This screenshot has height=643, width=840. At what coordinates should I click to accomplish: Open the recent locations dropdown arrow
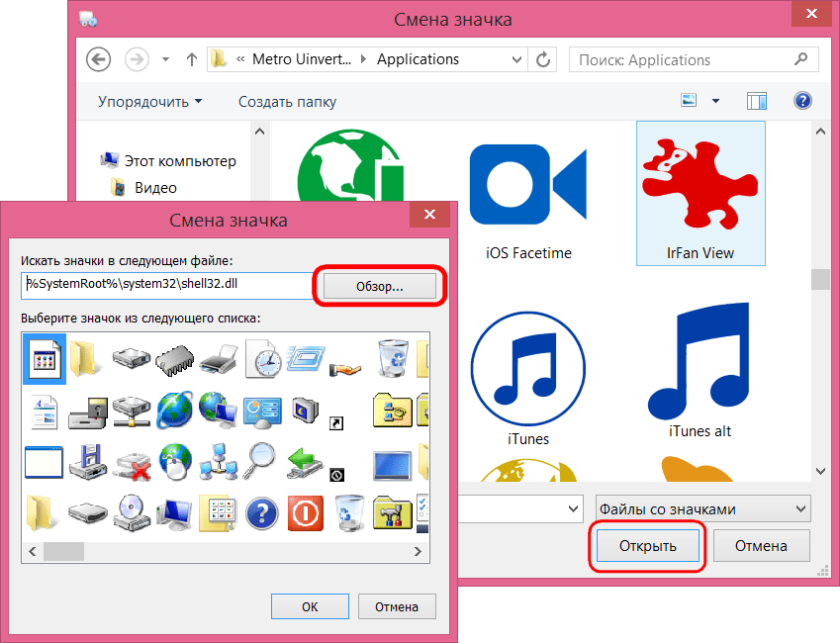click(x=165, y=59)
